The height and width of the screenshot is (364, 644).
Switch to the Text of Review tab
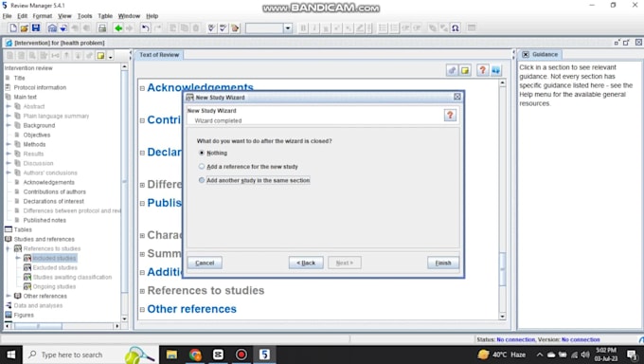point(159,55)
